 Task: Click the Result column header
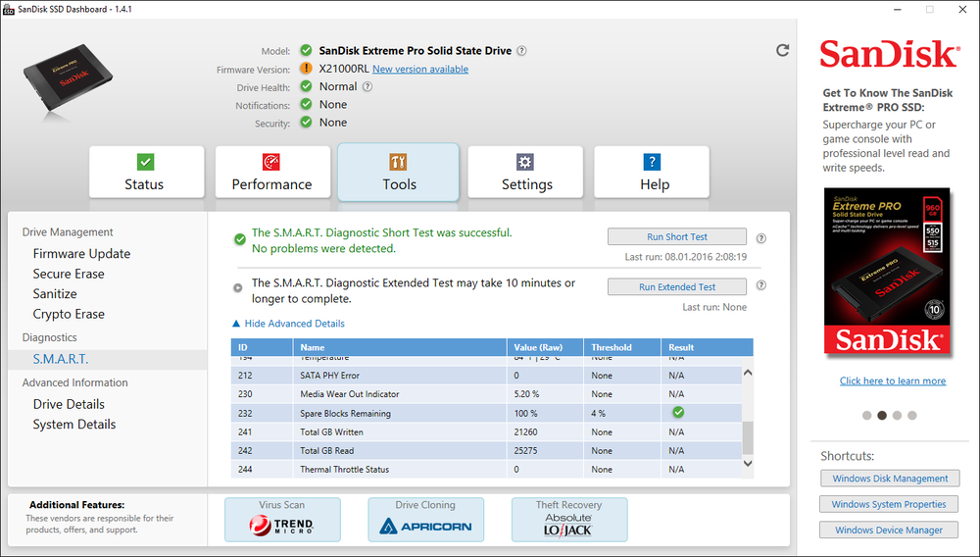[x=707, y=347]
